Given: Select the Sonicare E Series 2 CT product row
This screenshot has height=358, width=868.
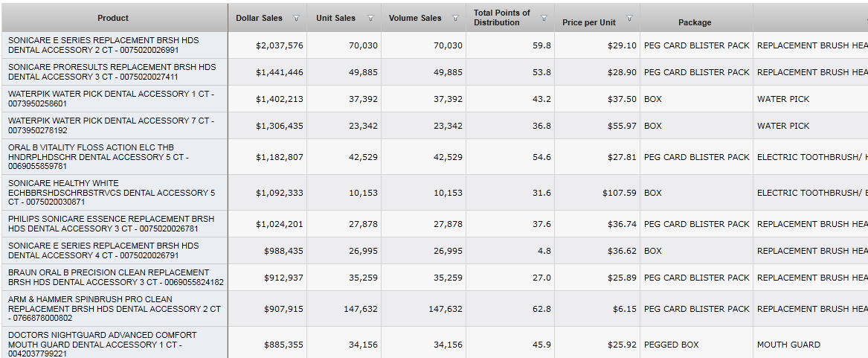Looking at the screenshot, I should tap(104, 45).
